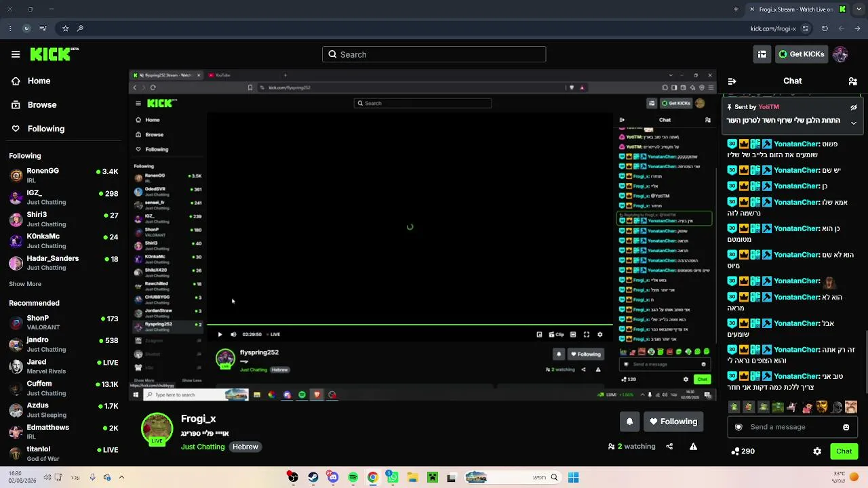Click YotiTM name in pinned message

point(768,107)
